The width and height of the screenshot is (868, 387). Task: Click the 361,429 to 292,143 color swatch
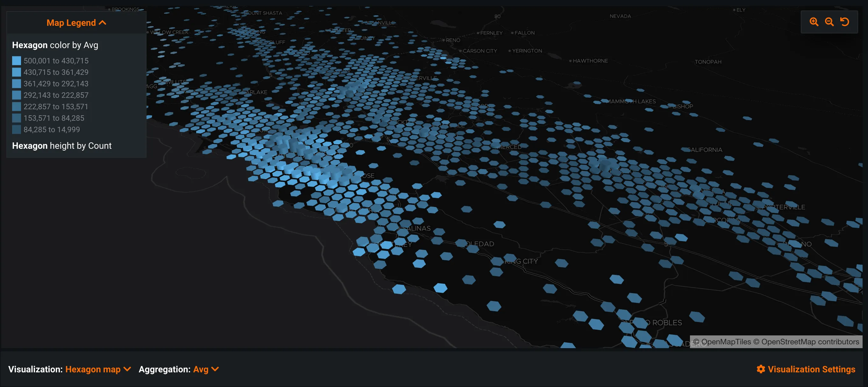[x=17, y=83]
